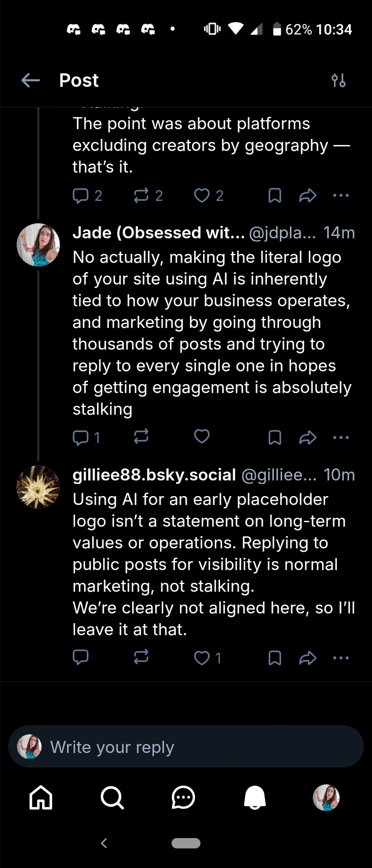This screenshot has width=372, height=868.
Task: Bookmark Jade's post
Action: coord(275,437)
